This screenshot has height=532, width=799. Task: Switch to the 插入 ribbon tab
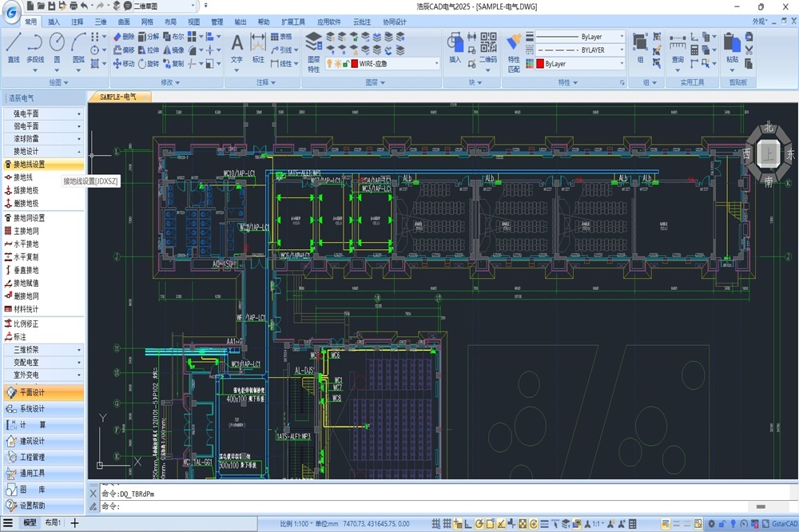click(54, 22)
